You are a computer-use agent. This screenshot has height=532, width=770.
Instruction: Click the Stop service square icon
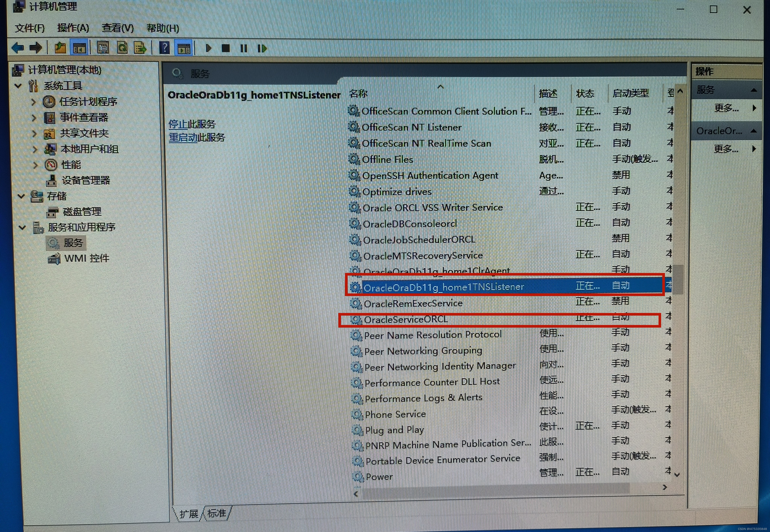coord(226,49)
